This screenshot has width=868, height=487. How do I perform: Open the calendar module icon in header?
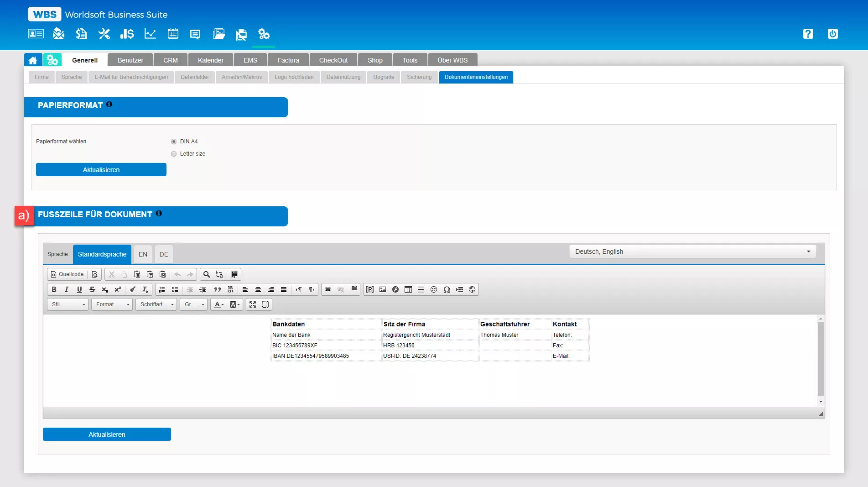[173, 34]
